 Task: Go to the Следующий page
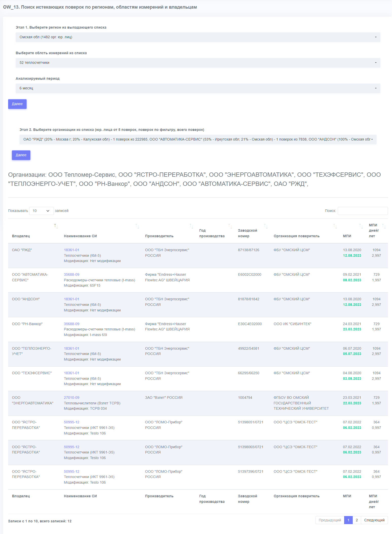374,520
